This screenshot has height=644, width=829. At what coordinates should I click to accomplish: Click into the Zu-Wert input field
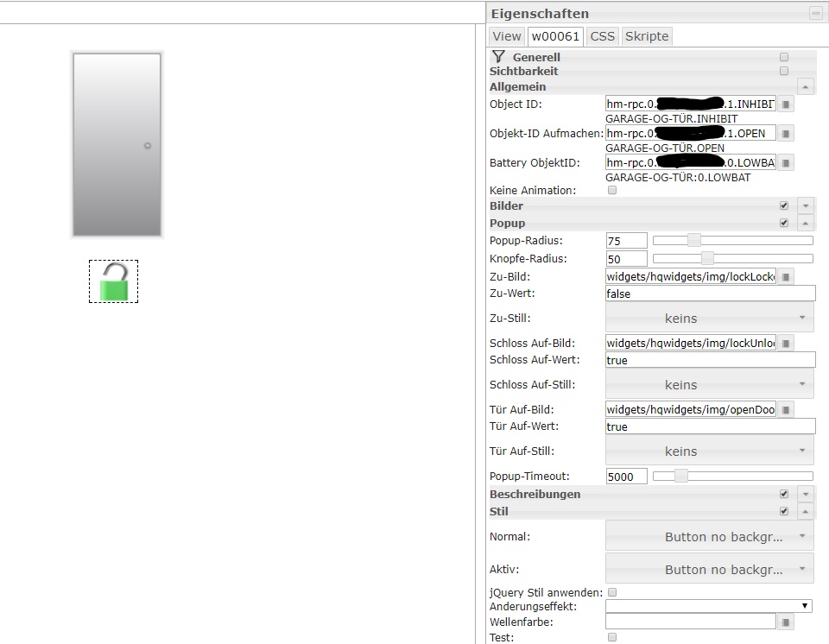click(710, 294)
